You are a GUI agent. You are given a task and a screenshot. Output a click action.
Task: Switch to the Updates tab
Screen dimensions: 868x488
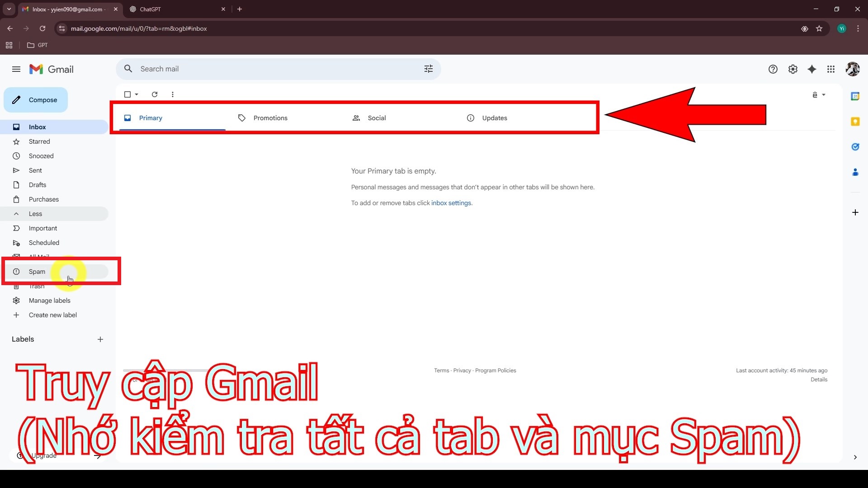(x=494, y=118)
